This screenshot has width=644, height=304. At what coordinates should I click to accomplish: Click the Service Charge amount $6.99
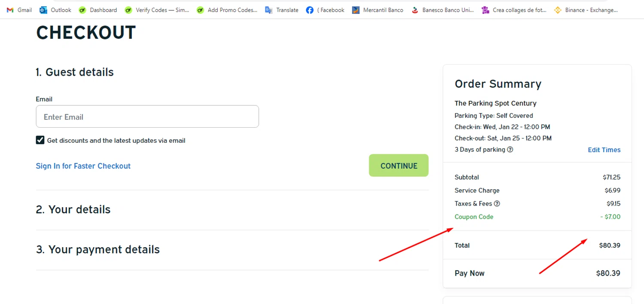(x=612, y=190)
